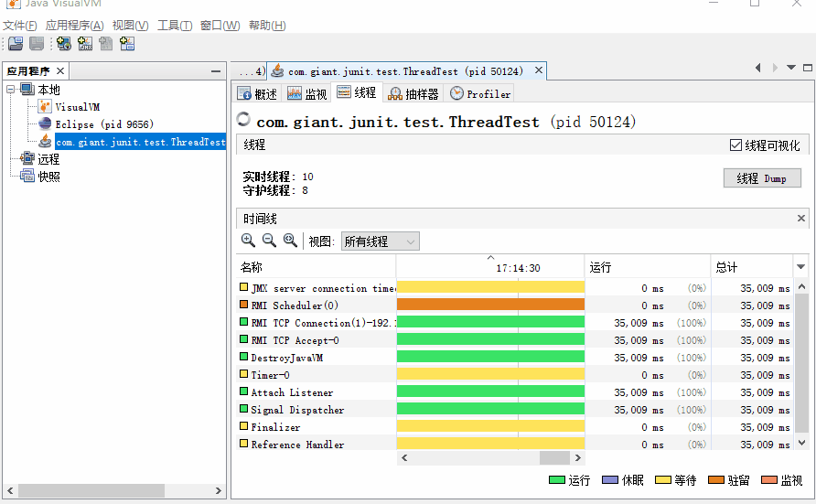This screenshot has height=504, width=816.
Task: Click the Load snapshot toolbar icon
Action: coord(16,44)
